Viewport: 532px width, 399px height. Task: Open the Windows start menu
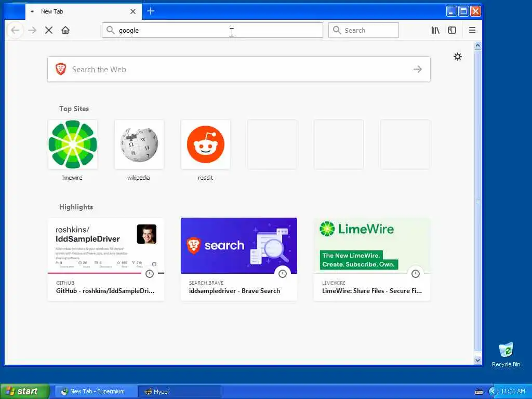click(24, 392)
